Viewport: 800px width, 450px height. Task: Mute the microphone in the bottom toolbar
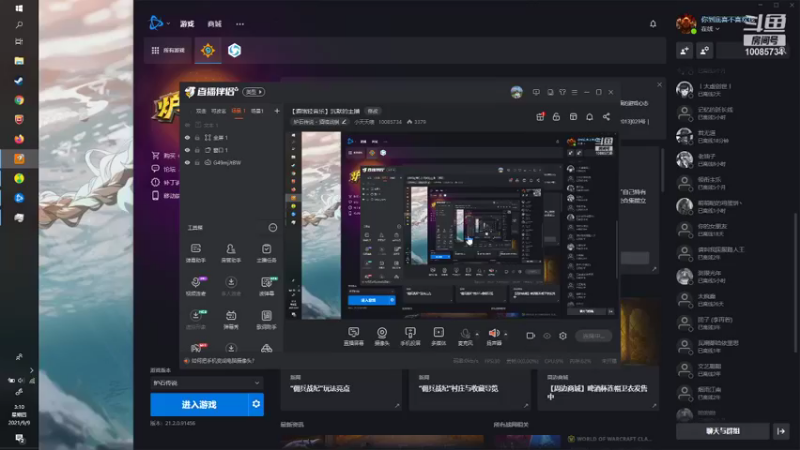[x=465, y=334]
